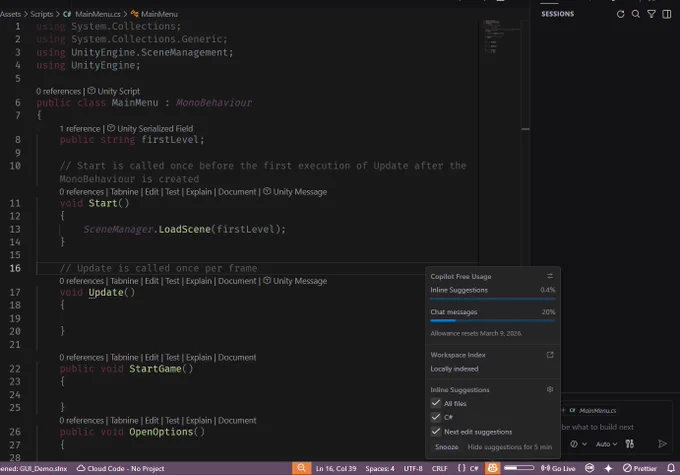Open the chat tools configuration icon

point(630,444)
